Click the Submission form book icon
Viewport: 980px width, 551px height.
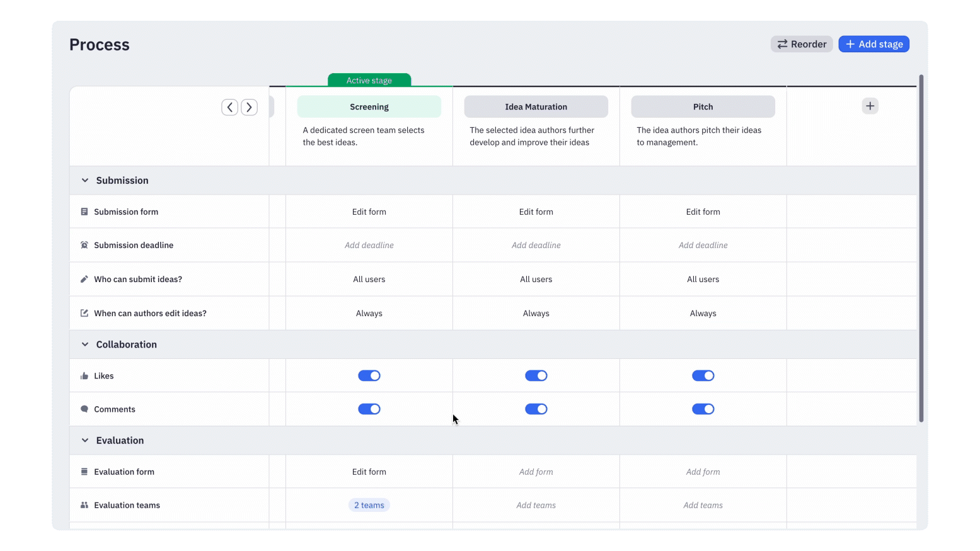[84, 211]
